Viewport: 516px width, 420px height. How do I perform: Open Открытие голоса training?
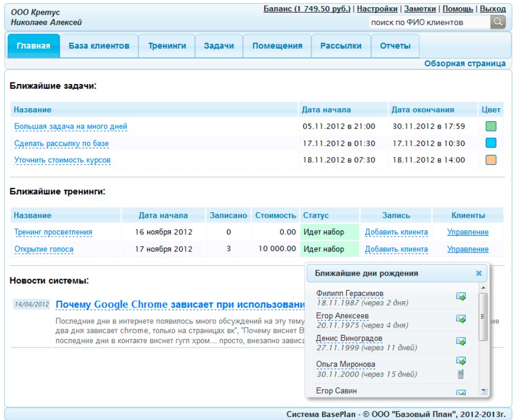click(44, 249)
